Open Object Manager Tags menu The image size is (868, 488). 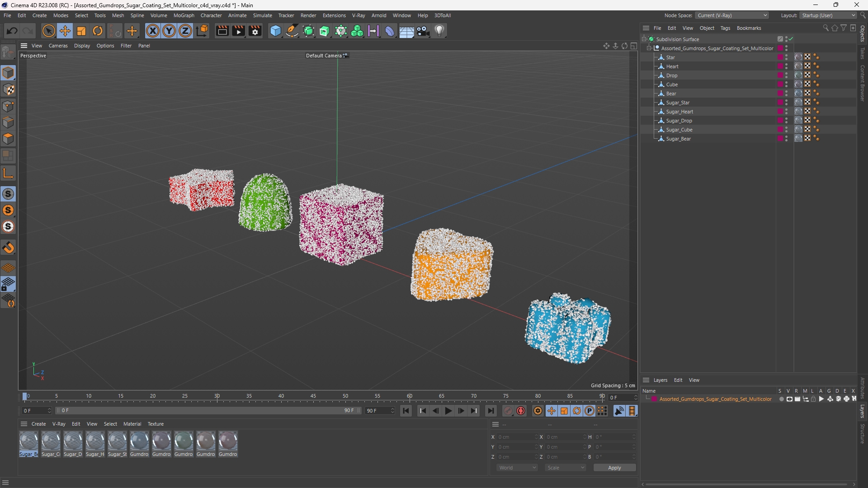click(x=725, y=28)
